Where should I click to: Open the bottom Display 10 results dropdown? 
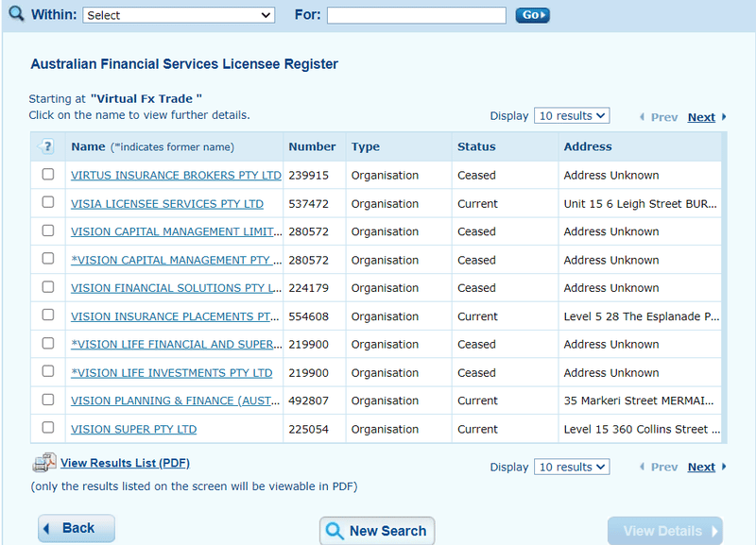pos(572,467)
